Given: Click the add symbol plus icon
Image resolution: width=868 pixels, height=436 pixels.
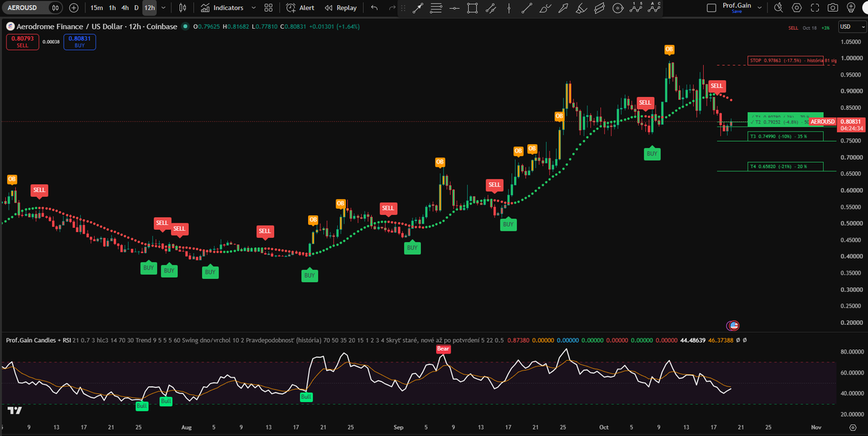Looking at the screenshot, I should coord(74,7).
